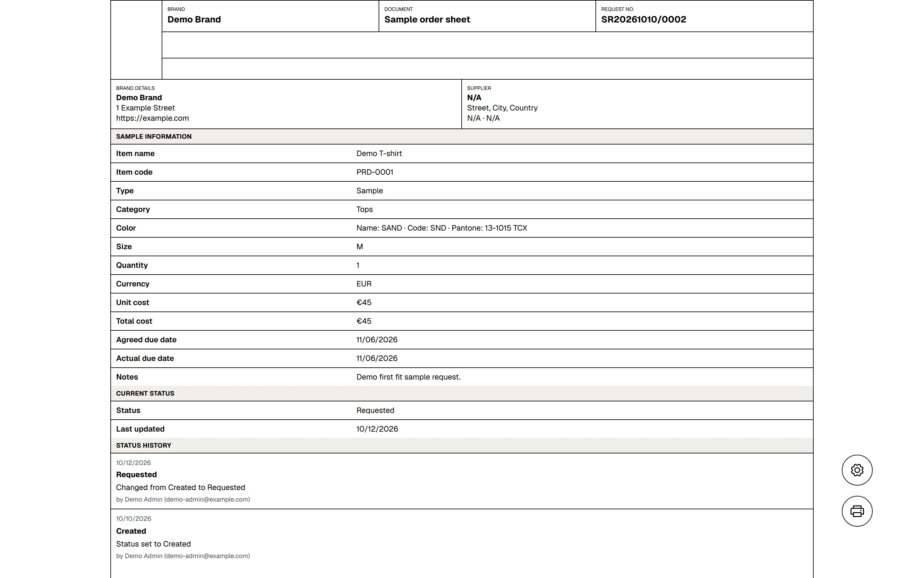Select request number SR20261010/0002
Image resolution: width=924 pixels, height=578 pixels.
click(643, 20)
